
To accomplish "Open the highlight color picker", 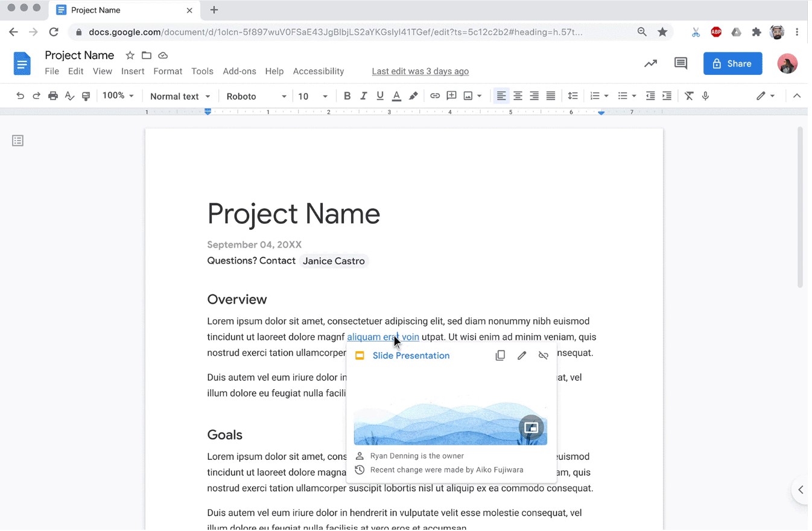I will point(413,96).
